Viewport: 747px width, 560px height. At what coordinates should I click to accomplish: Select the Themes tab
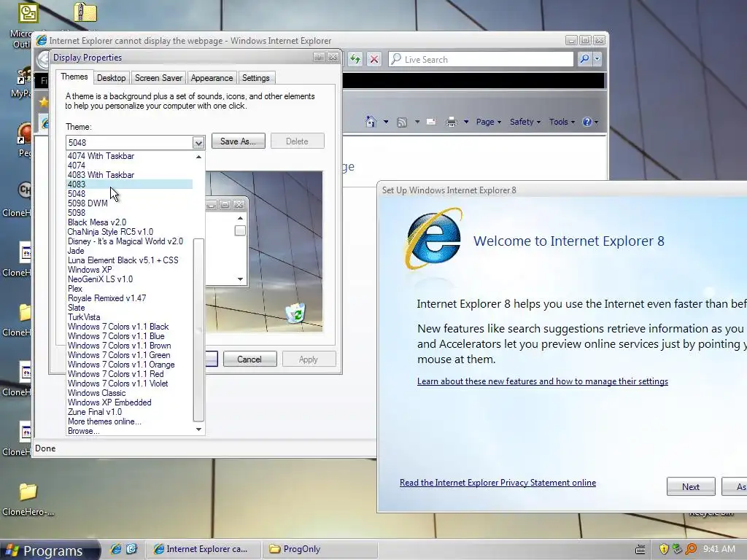point(74,77)
